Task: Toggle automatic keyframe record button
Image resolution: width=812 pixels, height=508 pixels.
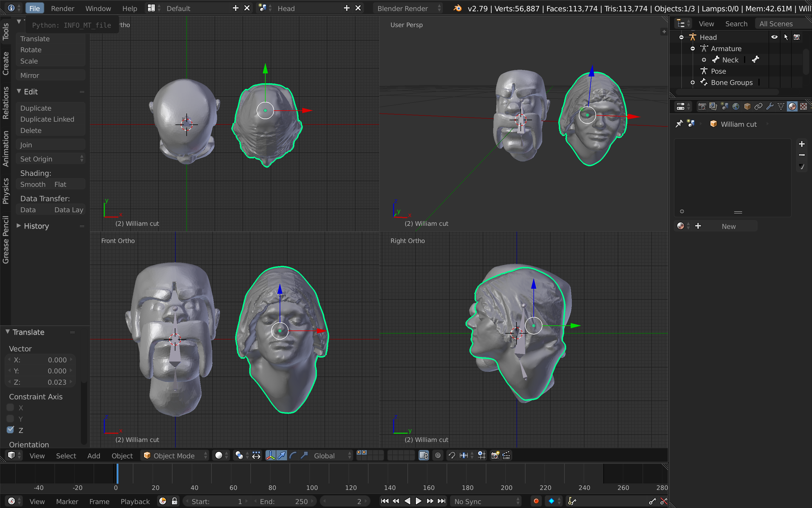Action: point(536,501)
